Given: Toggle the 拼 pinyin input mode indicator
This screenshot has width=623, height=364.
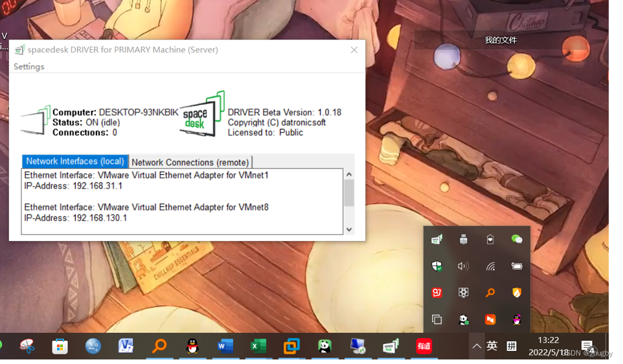Looking at the screenshot, I should (x=512, y=346).
